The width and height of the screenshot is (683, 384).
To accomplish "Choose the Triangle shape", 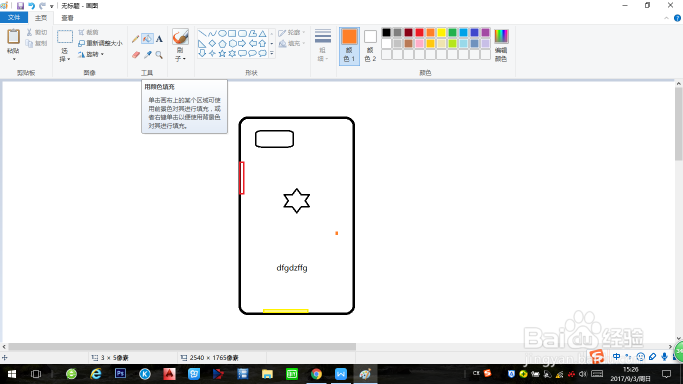I will click(x=262, y=33).
